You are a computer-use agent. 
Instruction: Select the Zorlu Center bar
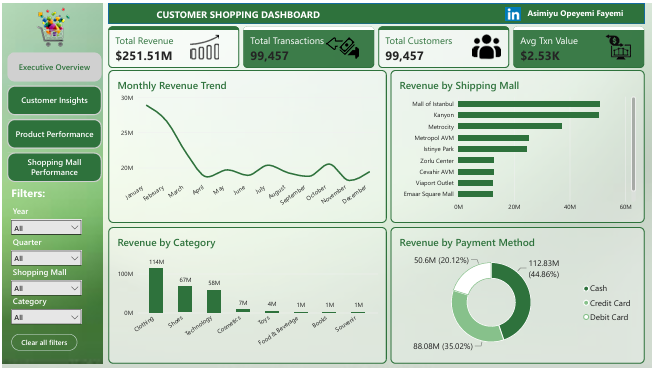(x=476, y=160)
